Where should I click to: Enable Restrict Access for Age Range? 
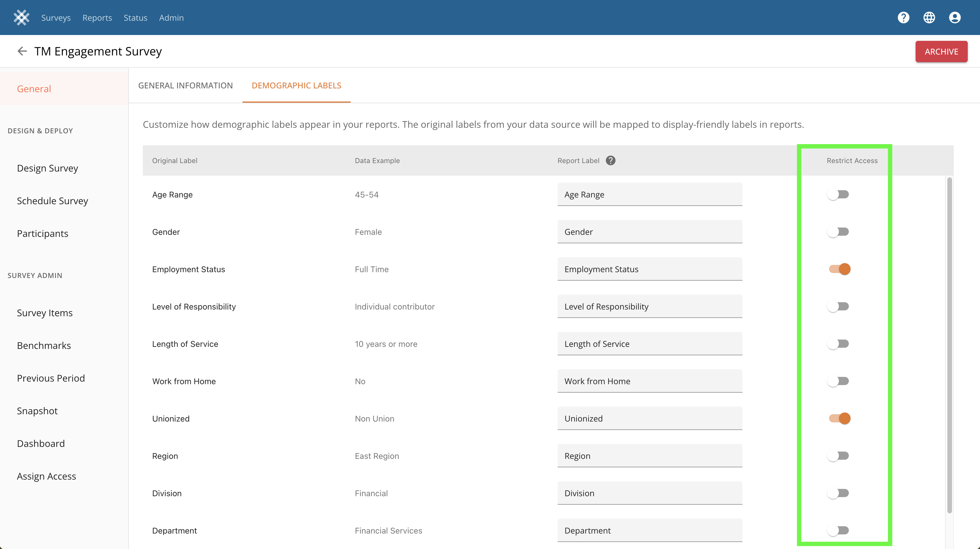(x=838, y=195)
